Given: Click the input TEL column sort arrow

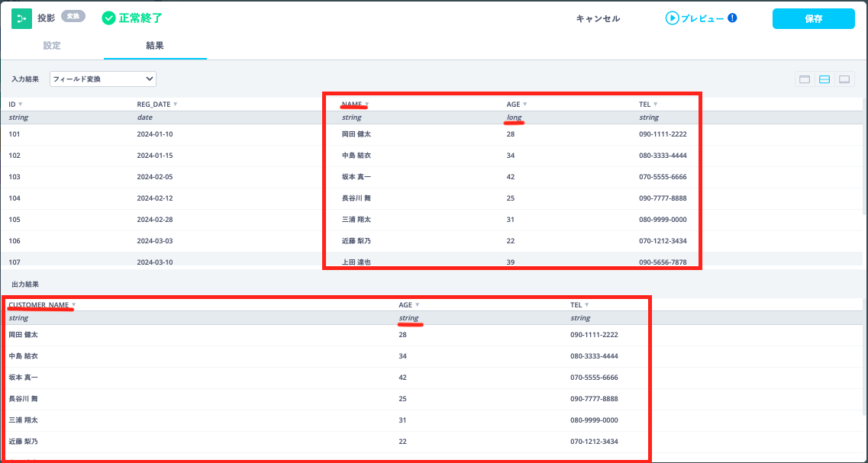Looking at the screenshot, I should [656, 104].
